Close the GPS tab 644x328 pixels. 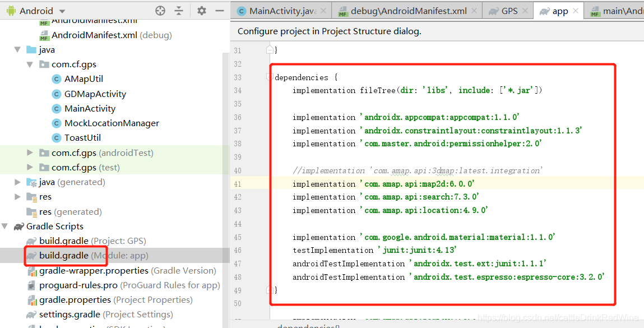point(525,11)
